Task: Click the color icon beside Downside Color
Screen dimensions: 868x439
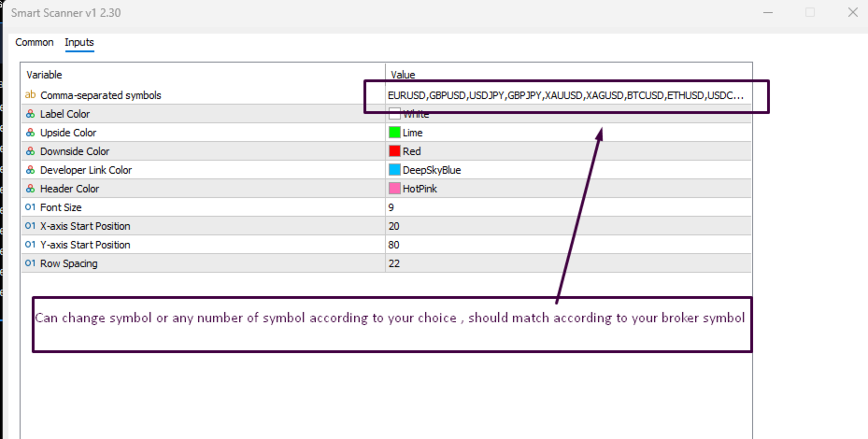Action: tap(31, 151)
